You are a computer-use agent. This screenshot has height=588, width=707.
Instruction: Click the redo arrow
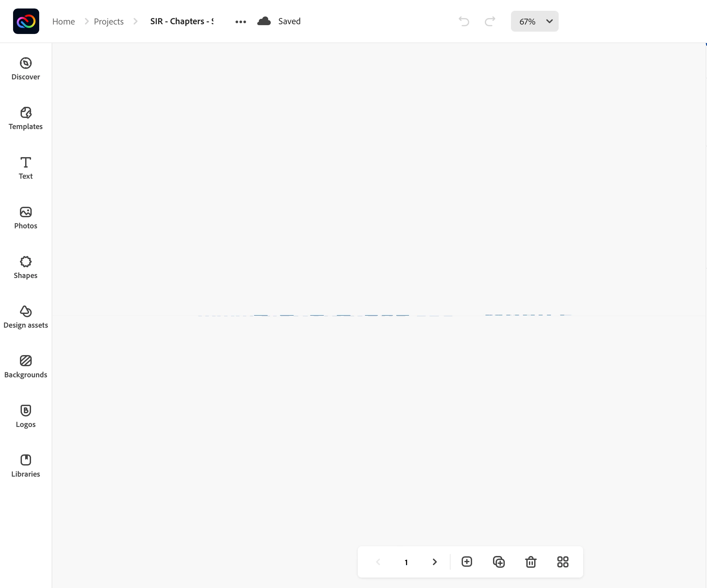click(x=490, y=21)
